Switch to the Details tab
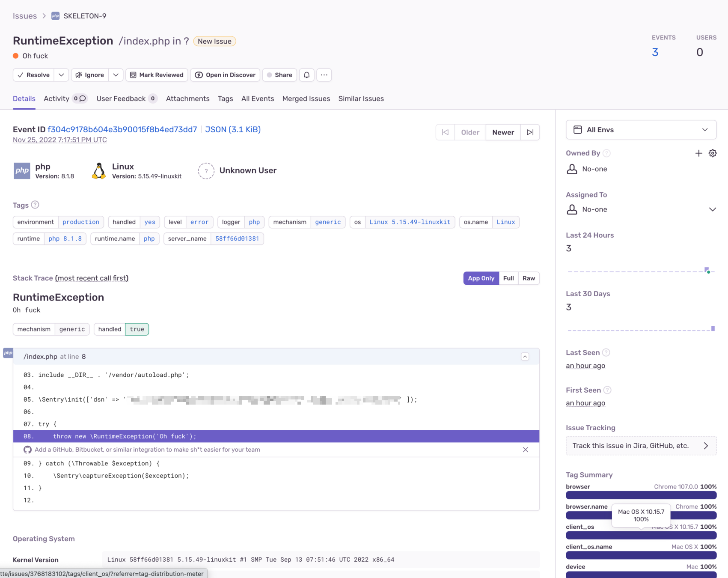Image resolution: width=728 pixels, height=578 pixels. [24, 99]
